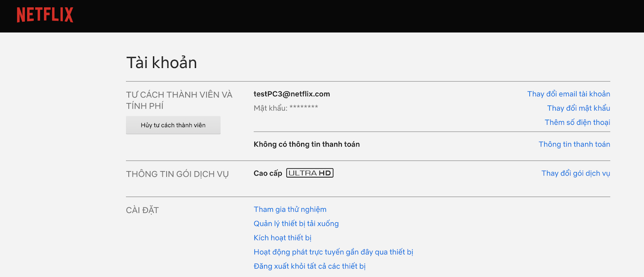Select 'Kích hoạt thiết bị' link

[x=282, y=238]
